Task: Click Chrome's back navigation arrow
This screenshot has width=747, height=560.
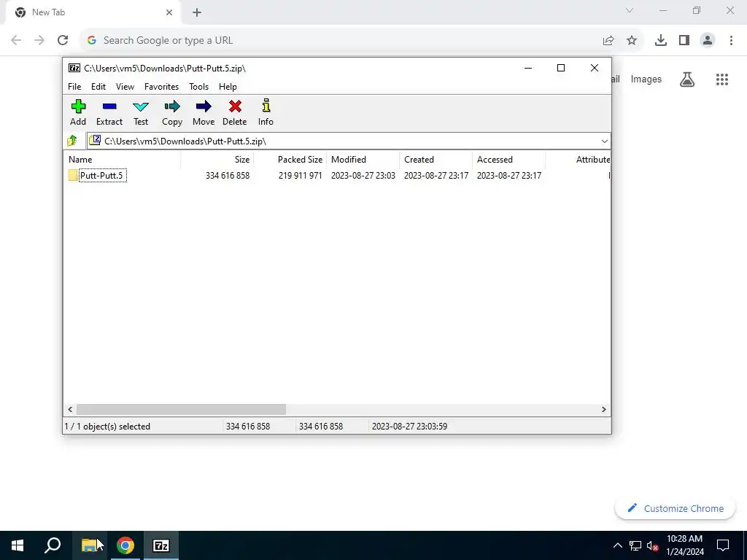Action: click(16, 40)
